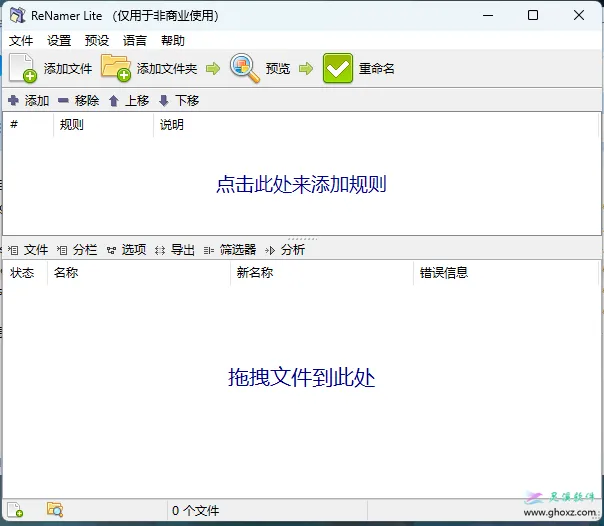Maximize the ReNamer Lite window
This screenshot has width=604, height=526.
(x=533, y=15)
